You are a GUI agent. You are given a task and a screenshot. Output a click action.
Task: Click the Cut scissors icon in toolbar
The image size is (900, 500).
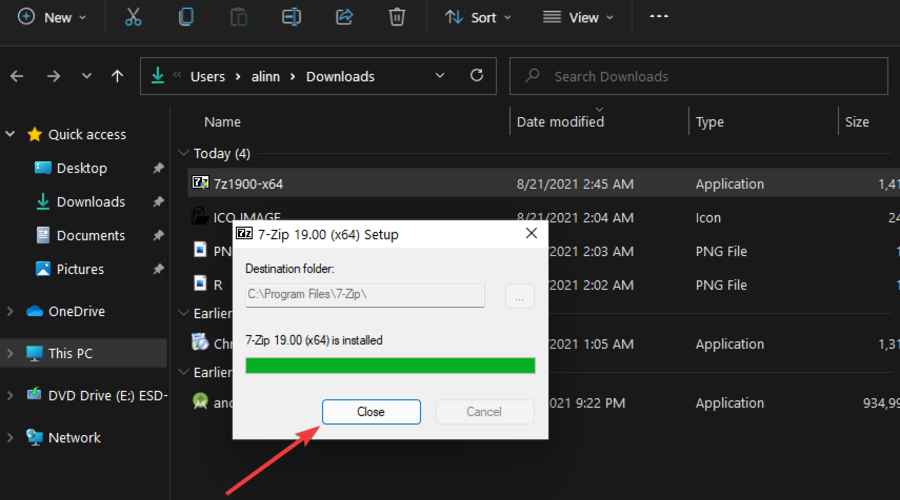[133, 17]
